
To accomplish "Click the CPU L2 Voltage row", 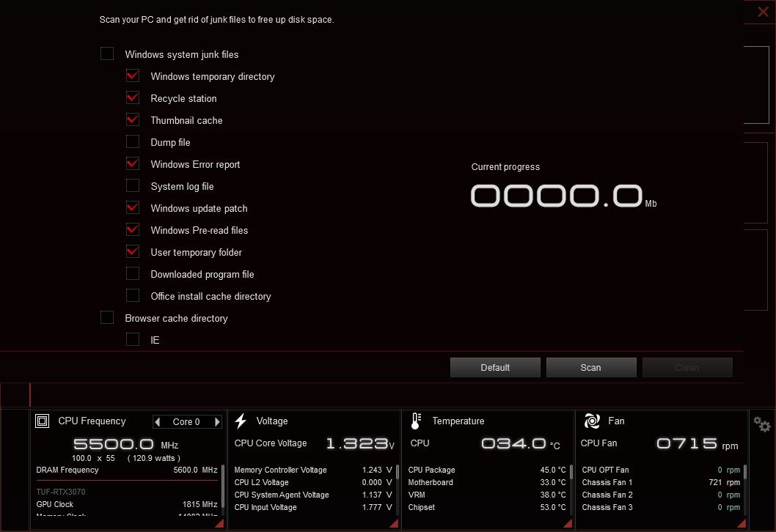I will [x=312, y=482].
